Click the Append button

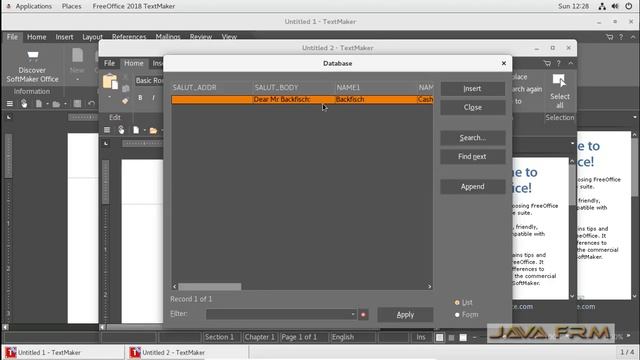coord(472,187)
